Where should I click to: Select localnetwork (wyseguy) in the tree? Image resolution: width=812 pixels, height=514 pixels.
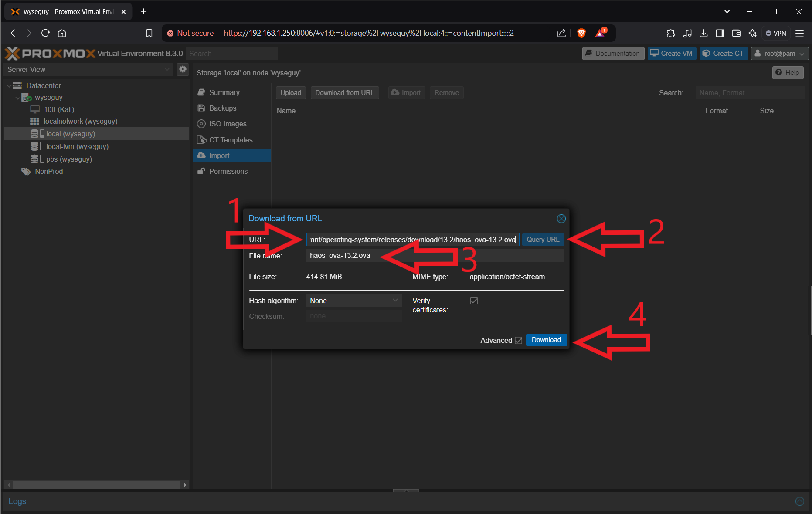[80, 121]
